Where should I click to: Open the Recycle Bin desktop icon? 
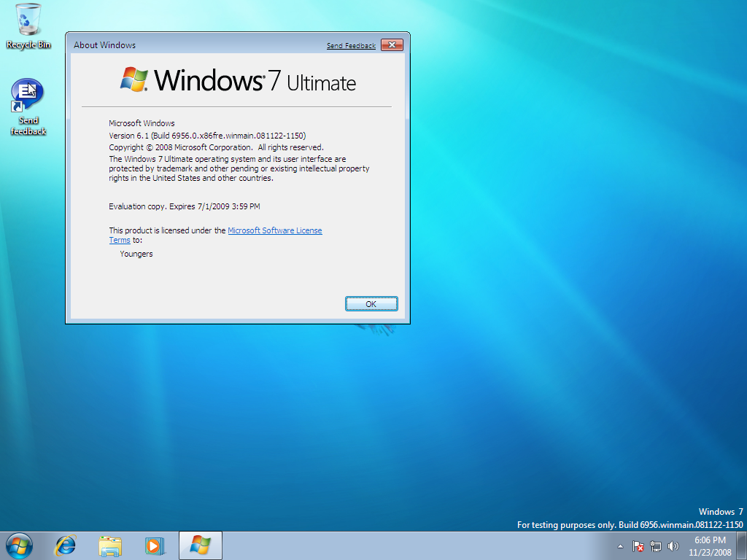28,26
